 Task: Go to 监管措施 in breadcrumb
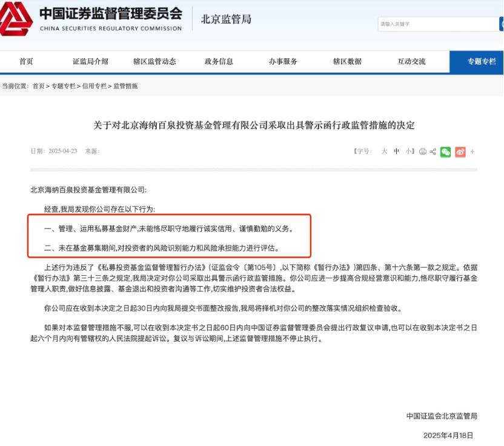point(125,86)
